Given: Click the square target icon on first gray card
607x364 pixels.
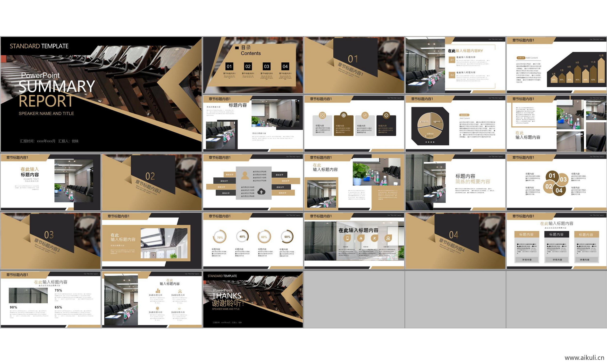Looking at the screenshot, I should click(x=322, y=115).
